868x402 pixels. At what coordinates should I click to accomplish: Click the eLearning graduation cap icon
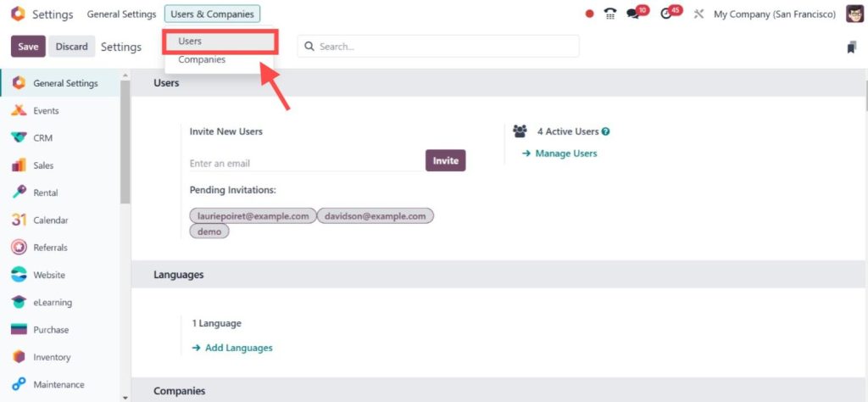point(19,302)
